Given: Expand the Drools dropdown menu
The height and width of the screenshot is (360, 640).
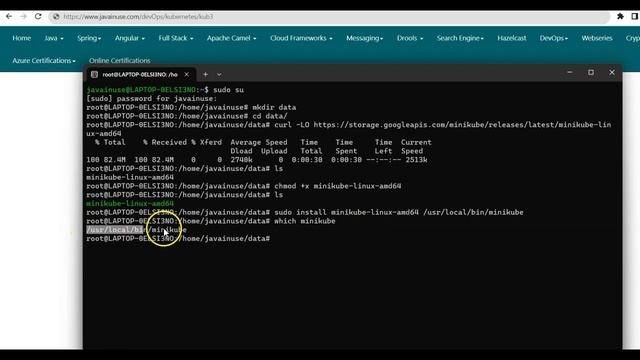Looking at the screenshot, I should (x=410, y=38).
